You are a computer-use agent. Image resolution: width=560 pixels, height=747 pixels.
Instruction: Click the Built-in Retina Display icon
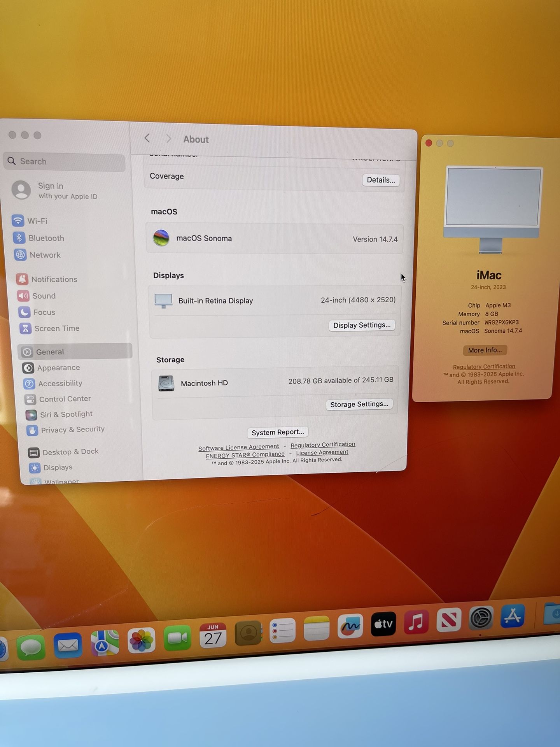tap(163, 301)
